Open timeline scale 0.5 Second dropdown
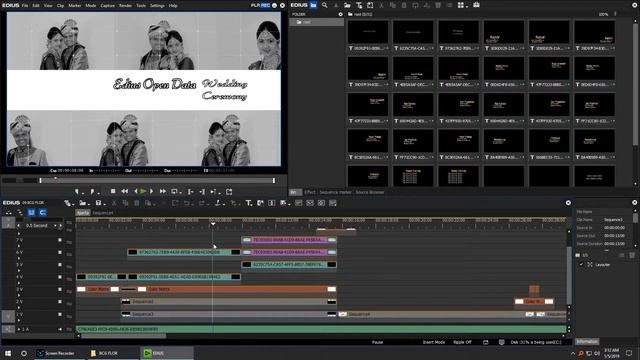 click(55, 226)
